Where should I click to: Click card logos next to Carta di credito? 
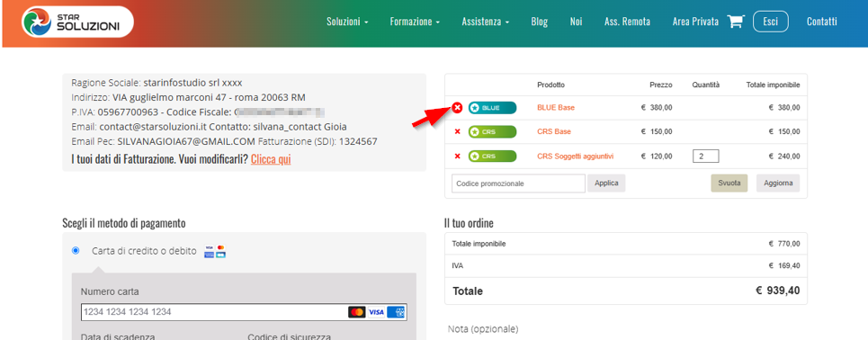coord(215,251)
